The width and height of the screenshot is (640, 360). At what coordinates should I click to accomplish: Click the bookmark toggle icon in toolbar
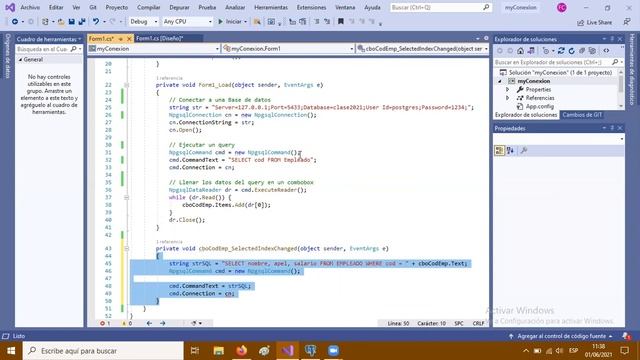click(x=341, y=22)
